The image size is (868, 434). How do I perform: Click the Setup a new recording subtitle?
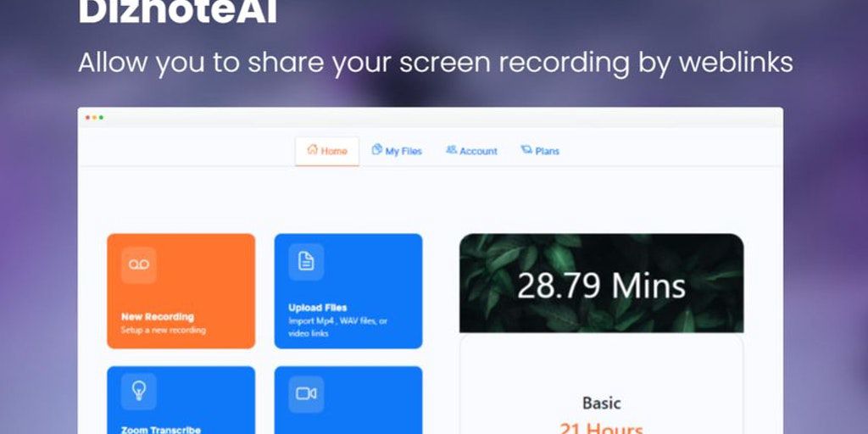(164, 330)
